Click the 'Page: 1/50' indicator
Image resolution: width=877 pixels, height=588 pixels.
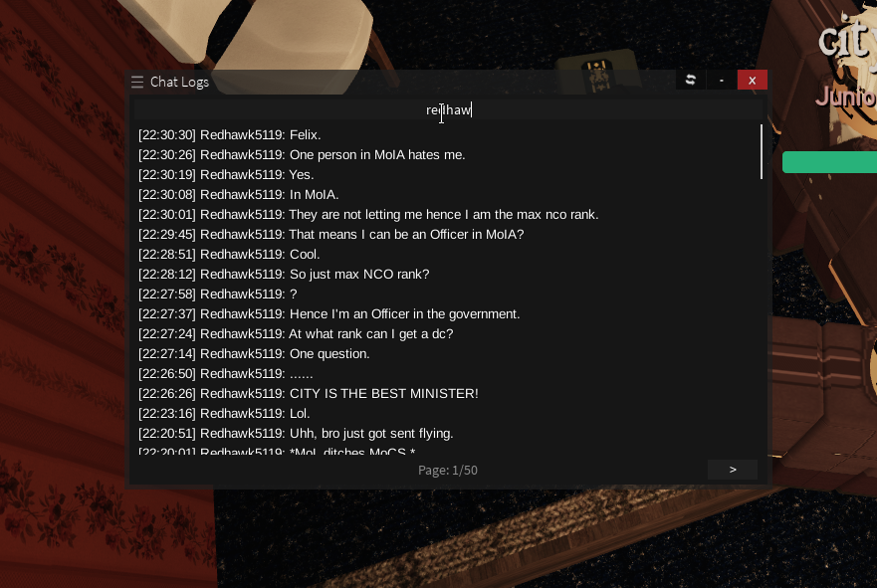pyautogui.click(x=448, y=470)
